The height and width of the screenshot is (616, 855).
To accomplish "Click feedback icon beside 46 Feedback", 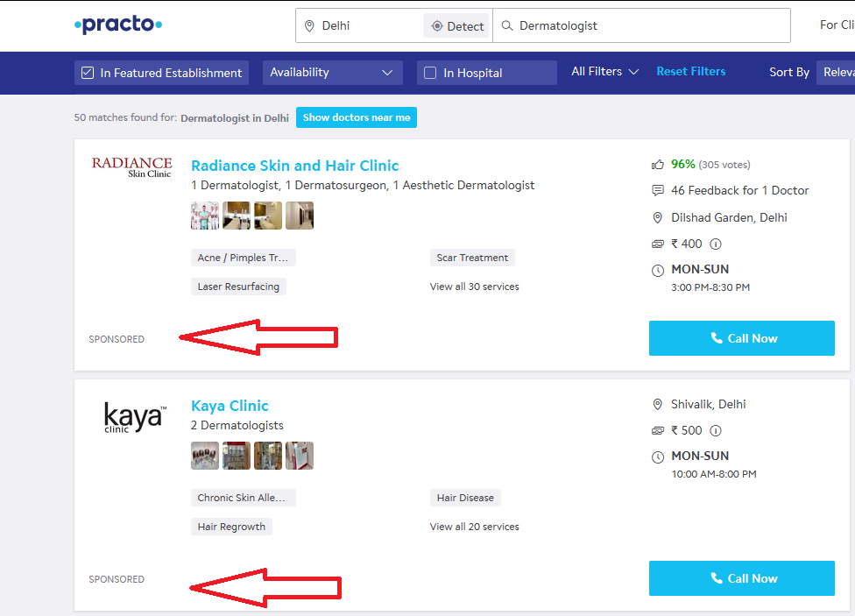I will pos(658,190).
